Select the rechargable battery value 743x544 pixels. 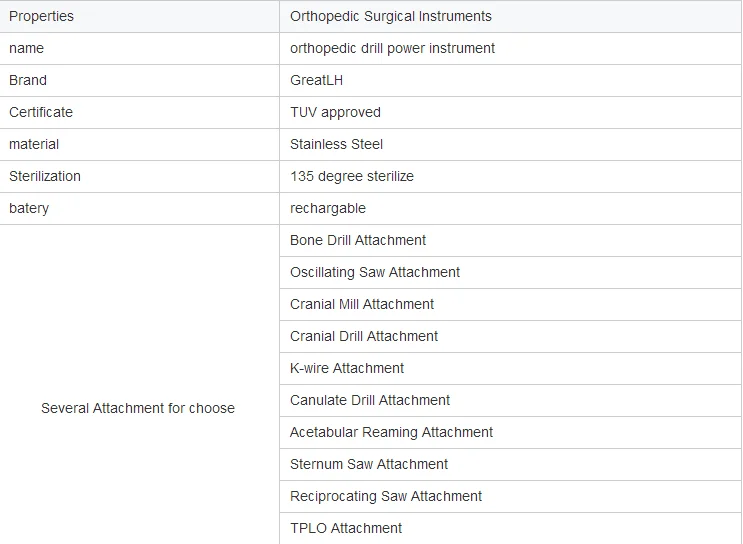(x=328, y=209)
